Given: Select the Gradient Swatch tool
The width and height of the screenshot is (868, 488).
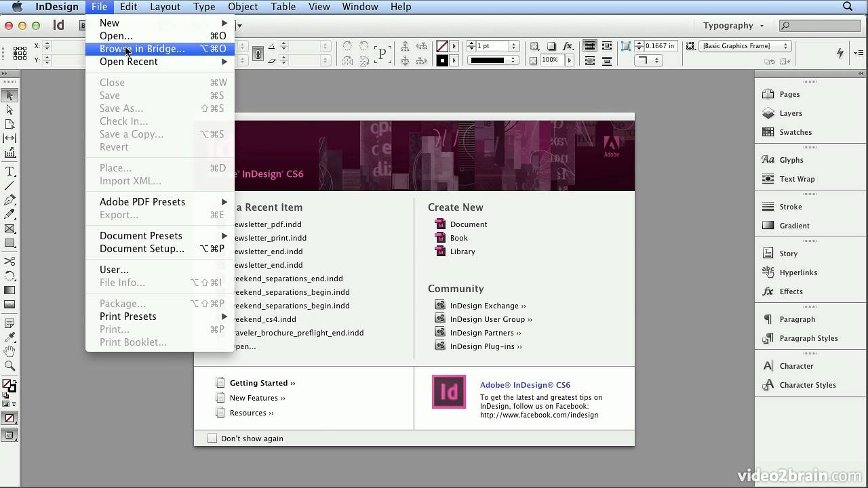Looking at the screenshot, I should coord(9,291).
